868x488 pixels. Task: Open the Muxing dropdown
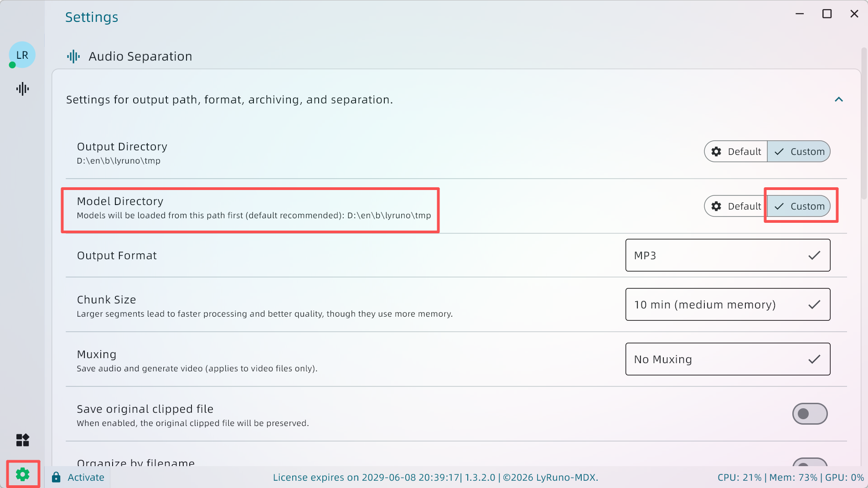[728, 360]
